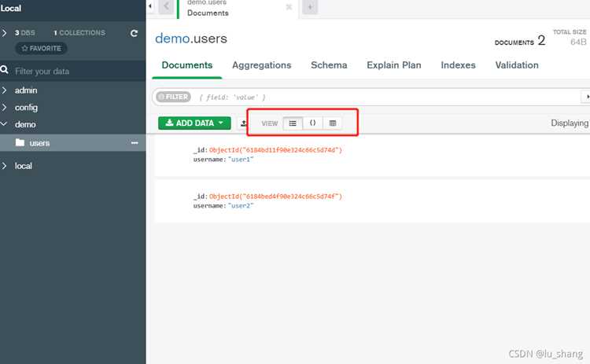The image size is (590, 364).
Task: Open the Indexes tab
Action: click(458, 65)
